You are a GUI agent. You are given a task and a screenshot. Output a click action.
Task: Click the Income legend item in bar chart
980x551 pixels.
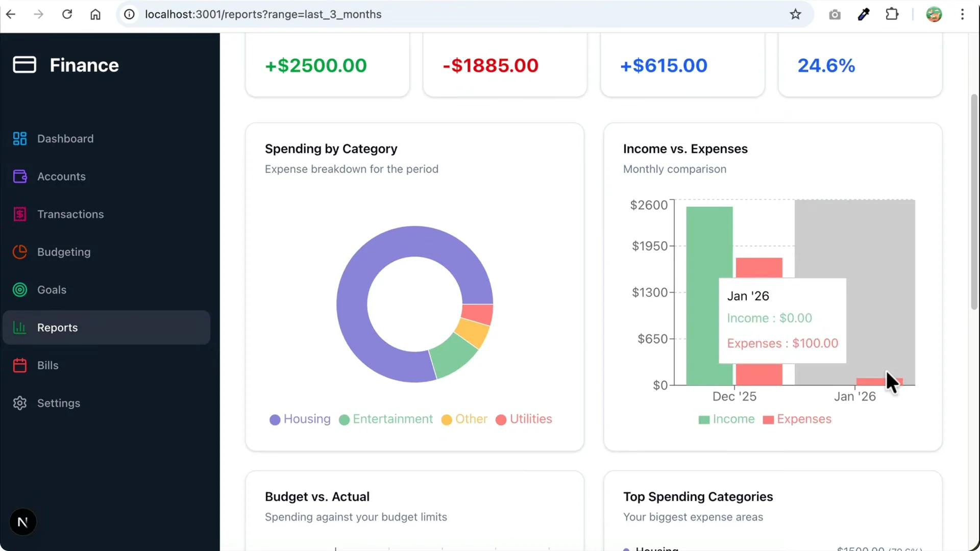[x=726, y=419]
